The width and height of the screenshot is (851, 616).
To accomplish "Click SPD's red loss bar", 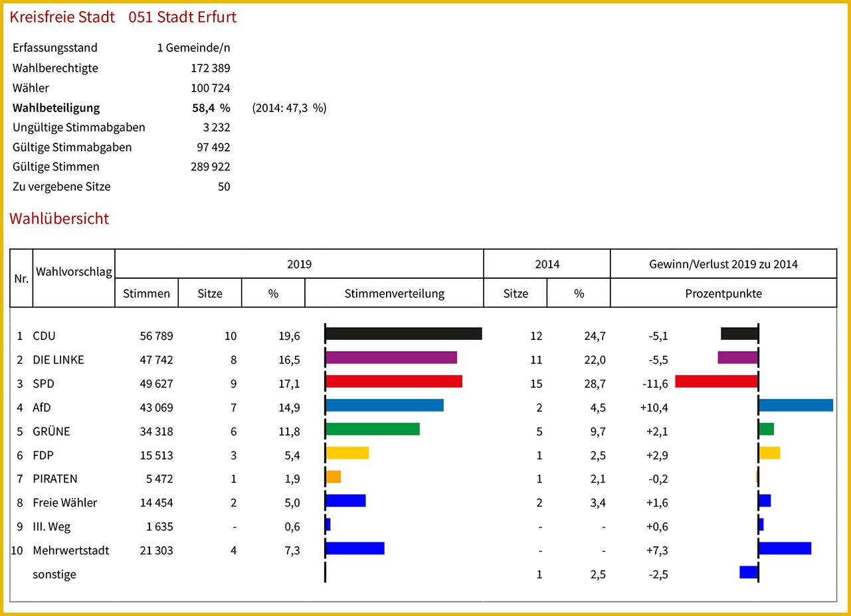I will coord(716,381).
